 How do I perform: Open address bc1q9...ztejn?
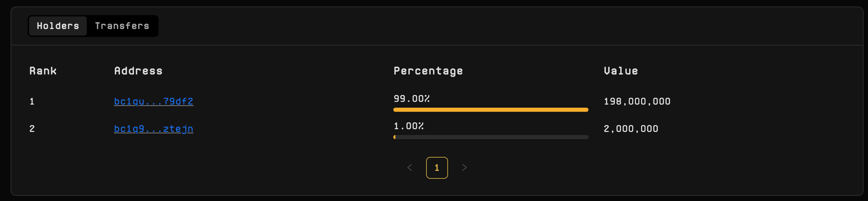(x=153, y=129)
